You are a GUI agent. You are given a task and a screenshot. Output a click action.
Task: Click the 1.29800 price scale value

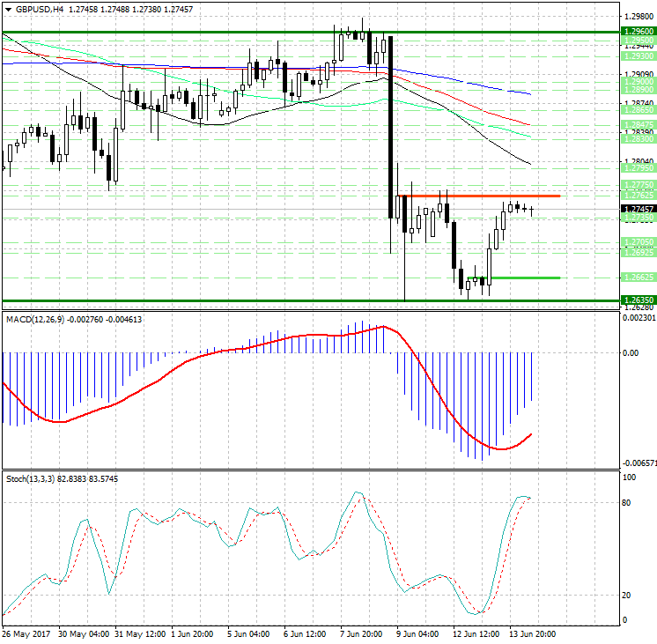[639, 17]
